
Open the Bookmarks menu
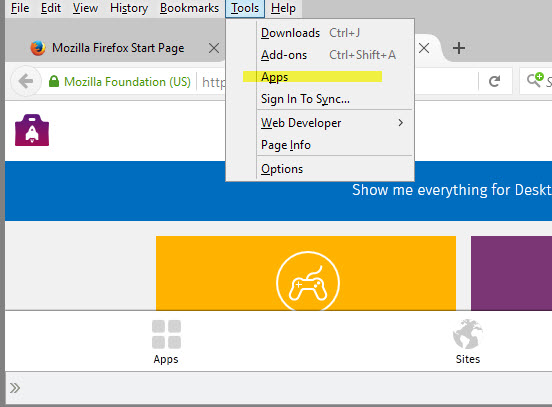[x=189, y=8]
